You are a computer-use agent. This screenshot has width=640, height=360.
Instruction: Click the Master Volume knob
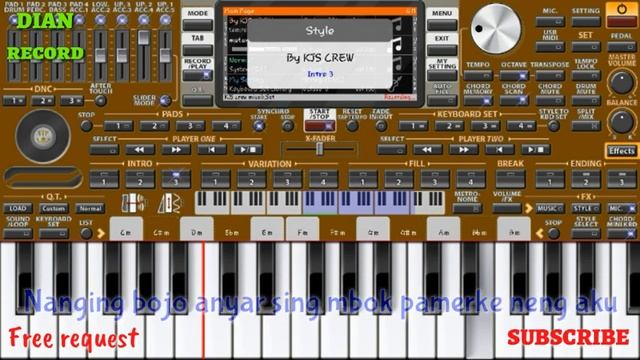click(x=621, y=82)
